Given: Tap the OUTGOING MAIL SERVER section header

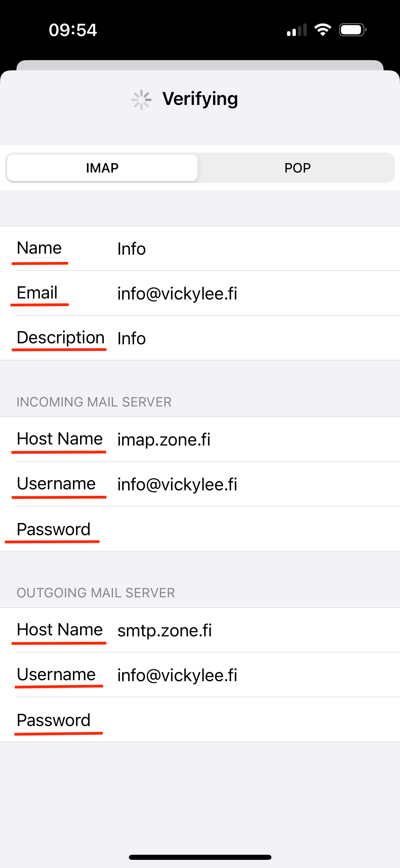Looking at the screenshot, I should pyautogui.click(x=96, y=593).
